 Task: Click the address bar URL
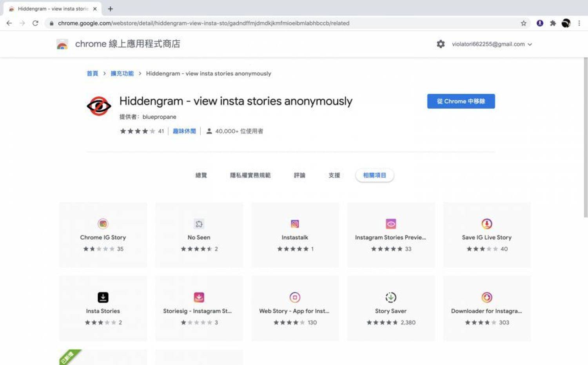[203, 23]
